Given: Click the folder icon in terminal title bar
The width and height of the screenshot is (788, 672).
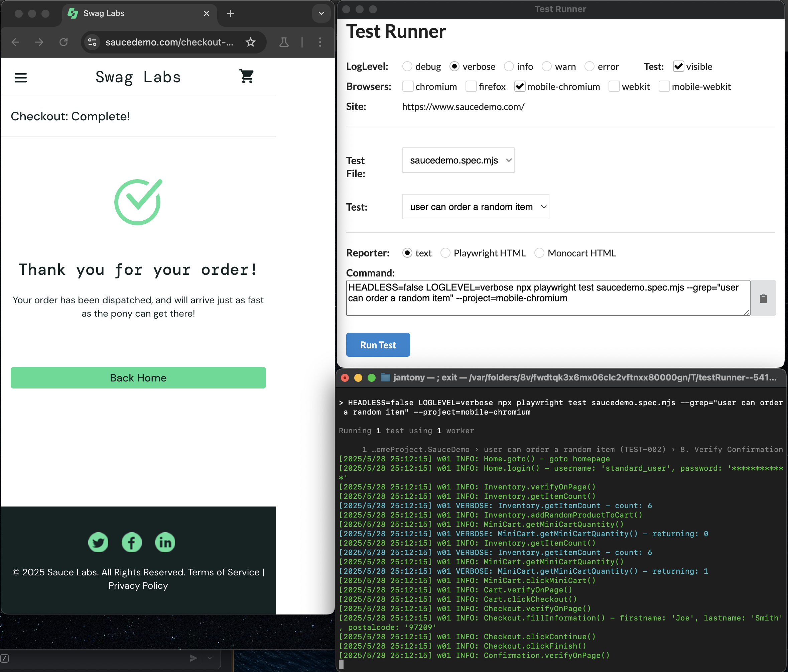Looking at the screenshot, I should click(x=386, y=377).
